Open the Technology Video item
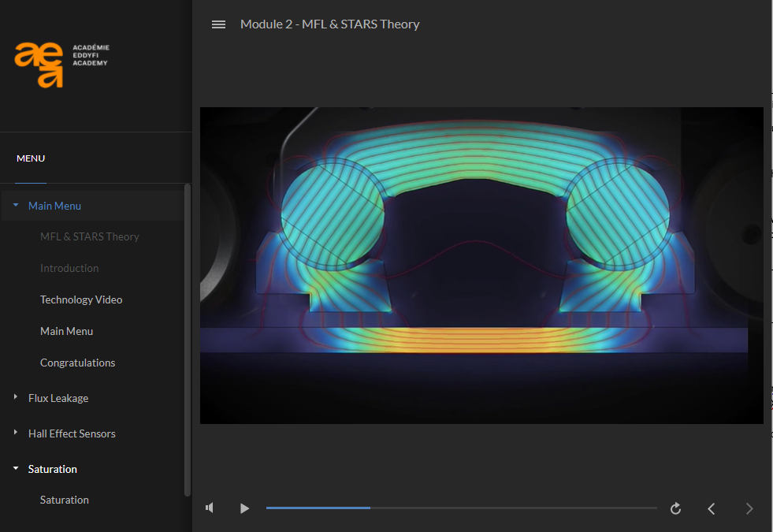 coord(81,299)
